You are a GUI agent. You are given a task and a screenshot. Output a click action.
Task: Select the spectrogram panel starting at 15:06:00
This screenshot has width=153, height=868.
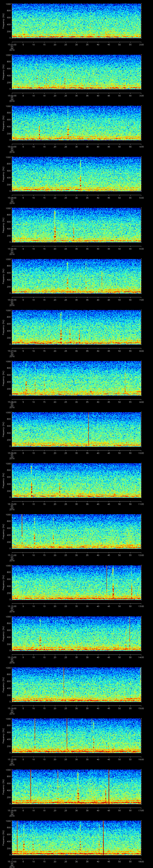(76, 276)
